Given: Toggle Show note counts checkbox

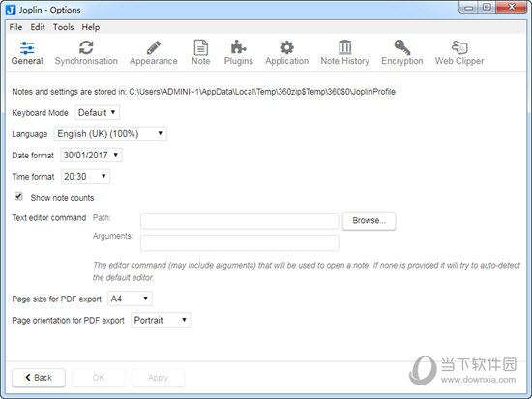Looking at the screenshot, I should click(18, 197).
